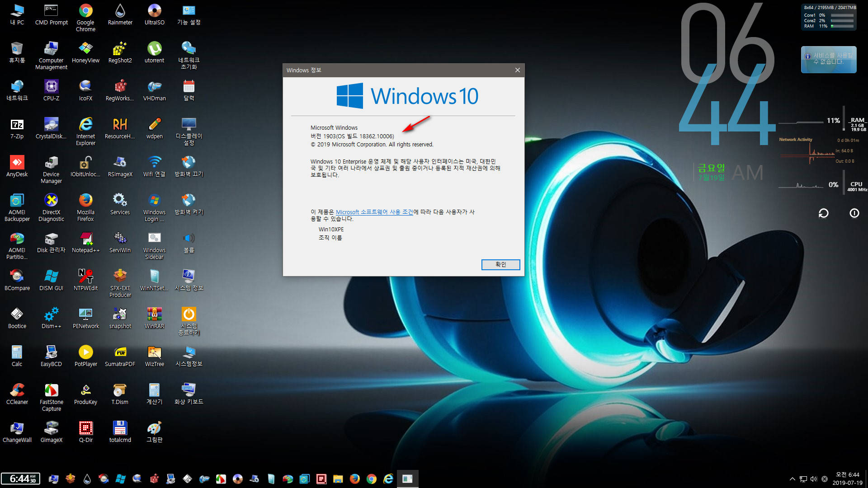Launch AOMEI Backupper from the desktop
868x488 pixels.
17,208
